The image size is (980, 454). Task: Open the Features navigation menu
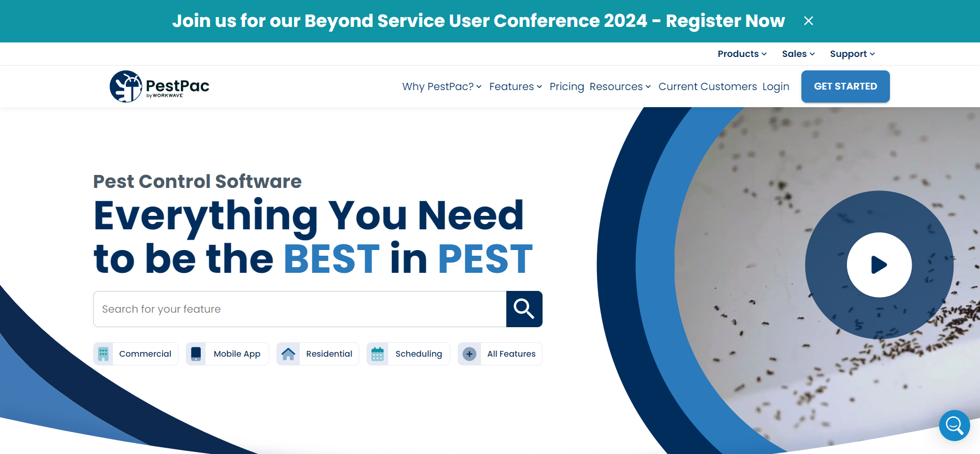tap(516, 86)
